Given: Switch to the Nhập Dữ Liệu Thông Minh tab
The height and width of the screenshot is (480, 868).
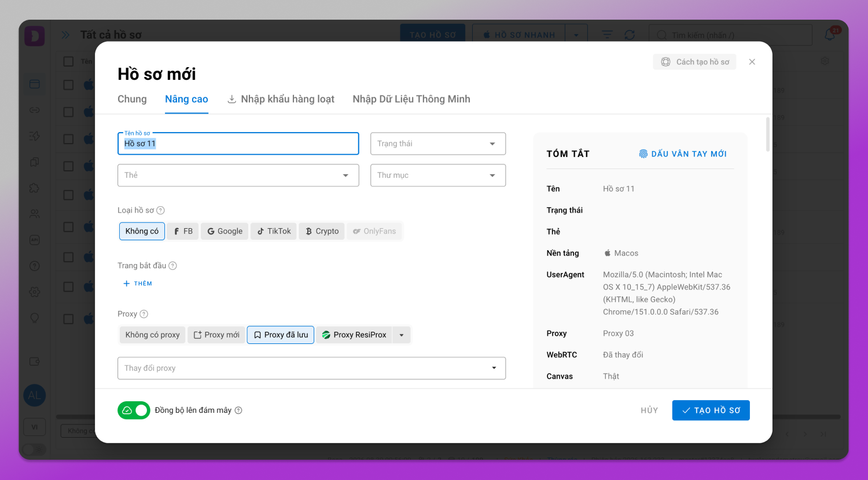Looking at the screenshot, I should pos(411,99).
